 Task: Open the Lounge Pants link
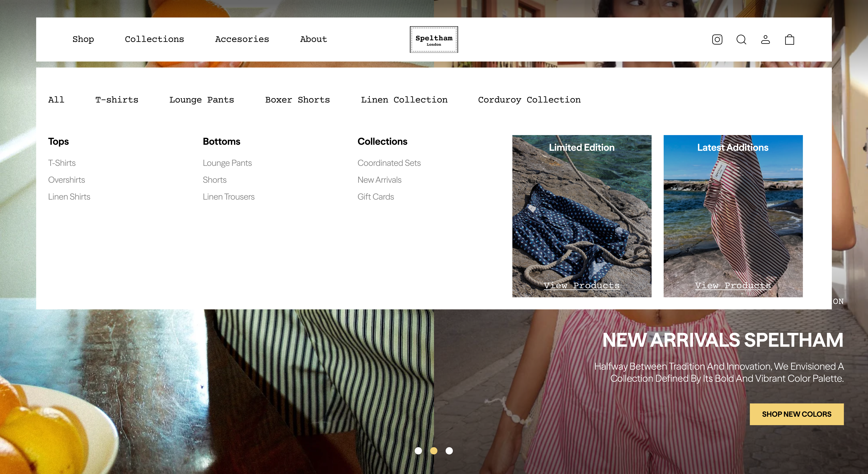[x=227, y=163]
